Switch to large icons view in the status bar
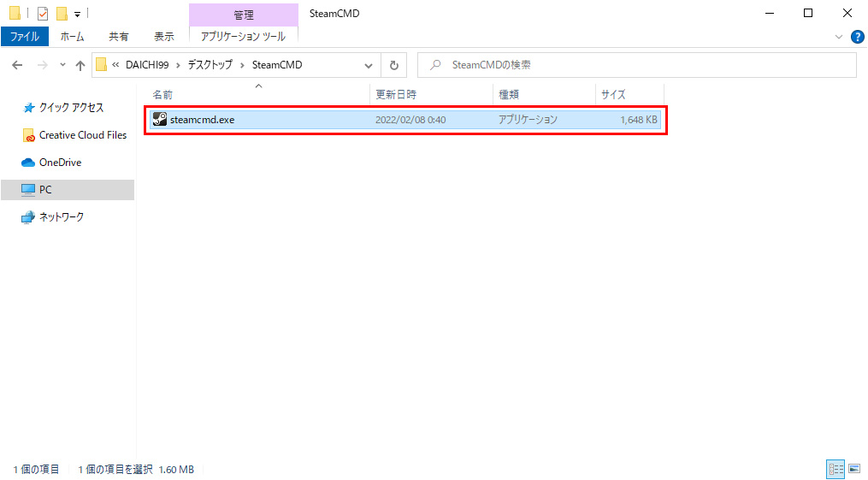Image resolution: width=868 pixels, height=480 pixels. click(854, 470)
